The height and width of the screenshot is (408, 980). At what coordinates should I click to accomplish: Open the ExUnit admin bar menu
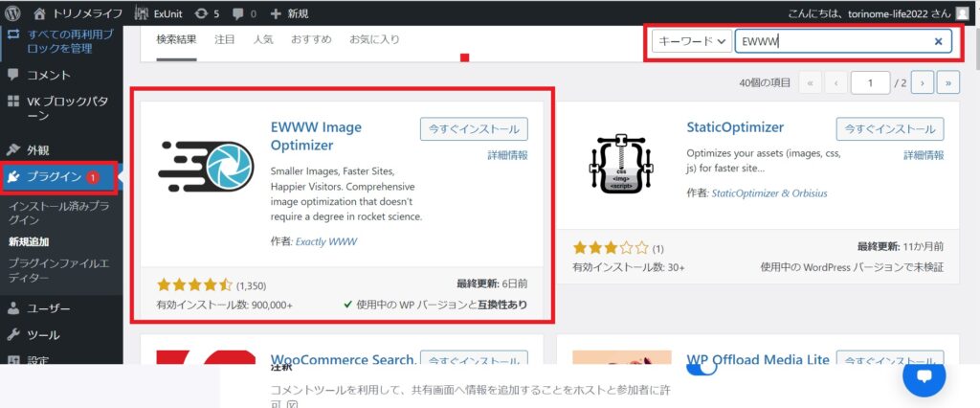158,13
